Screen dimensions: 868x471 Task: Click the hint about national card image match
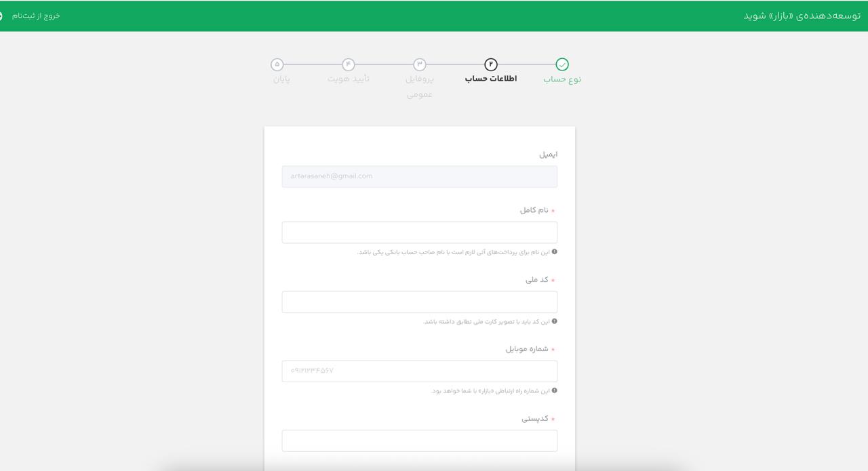tap(487, 322)
